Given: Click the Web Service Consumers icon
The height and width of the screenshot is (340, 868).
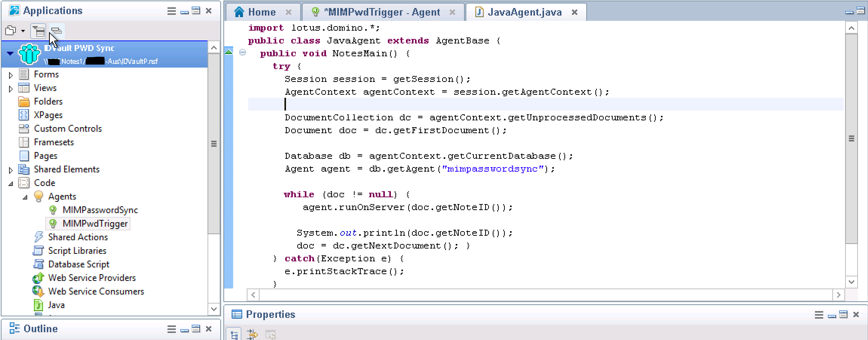Looking at the screenshot, I should (39, 292).
